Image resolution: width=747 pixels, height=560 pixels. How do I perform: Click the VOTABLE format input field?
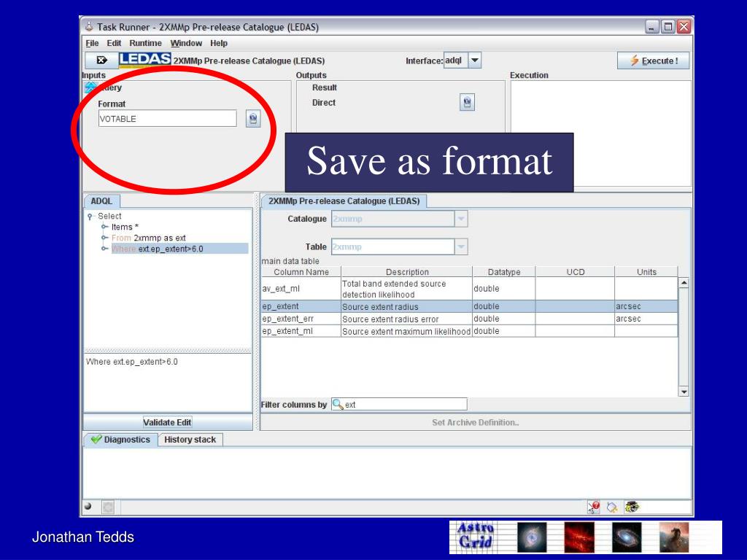pos(167,119)
